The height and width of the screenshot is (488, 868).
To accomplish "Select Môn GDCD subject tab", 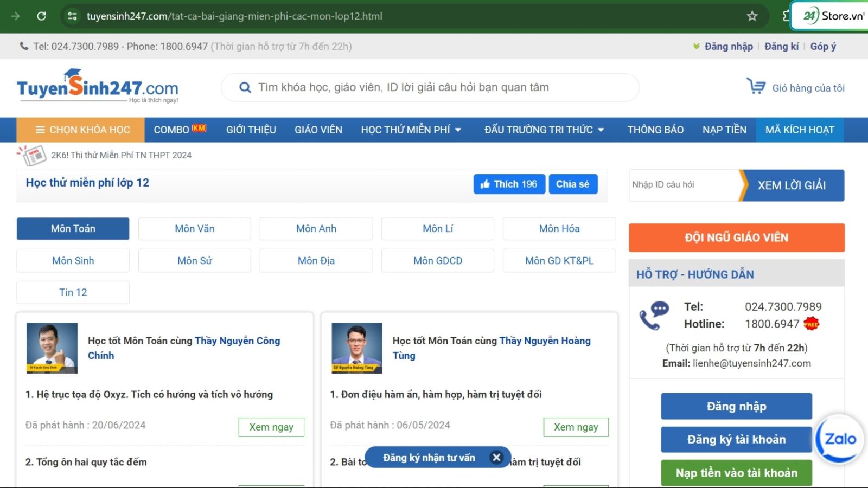I will [x=438, y=261].
